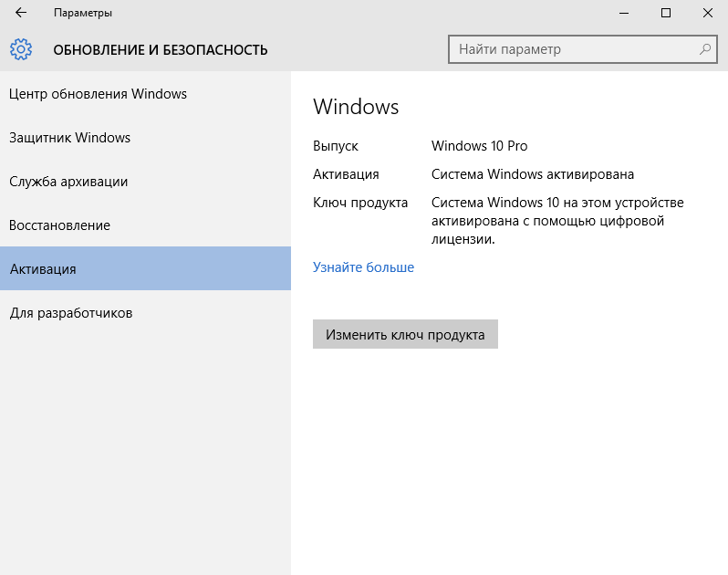Click "Система Windows активирована" status text
Image resolution: width=728 pixels, height=575 pixels.
533,174
